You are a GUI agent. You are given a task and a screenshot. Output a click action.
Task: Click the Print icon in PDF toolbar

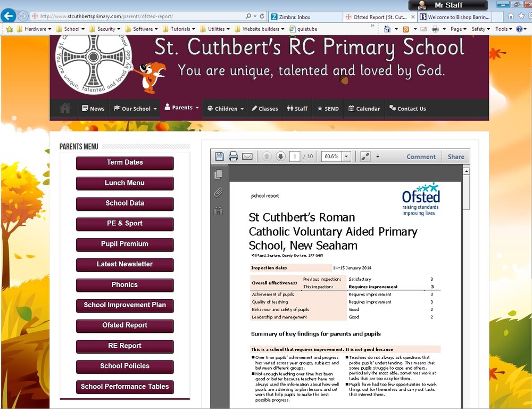pyautogui.click(x=234, y=157)
